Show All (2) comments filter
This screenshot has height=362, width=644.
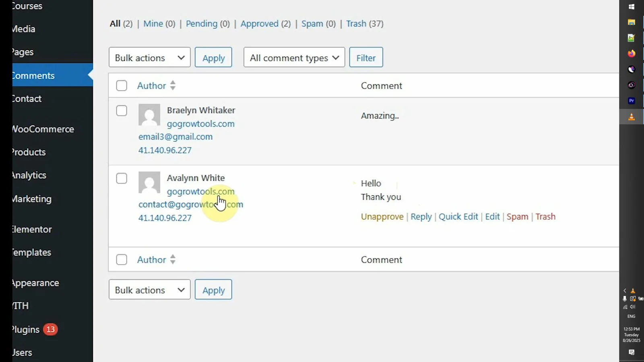(121, 24)
